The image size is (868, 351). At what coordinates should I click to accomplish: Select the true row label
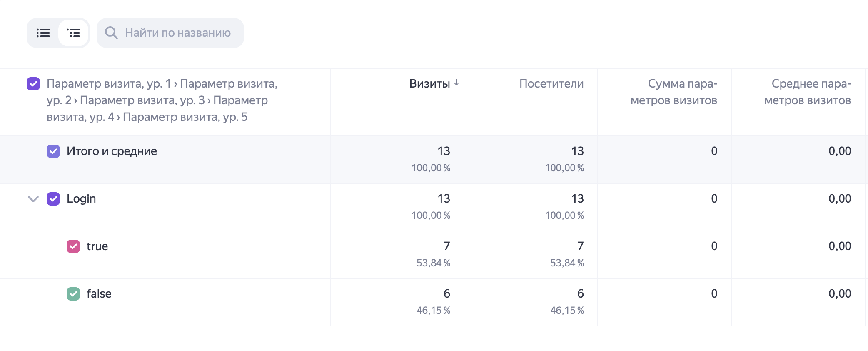click(x=97, y=246)
